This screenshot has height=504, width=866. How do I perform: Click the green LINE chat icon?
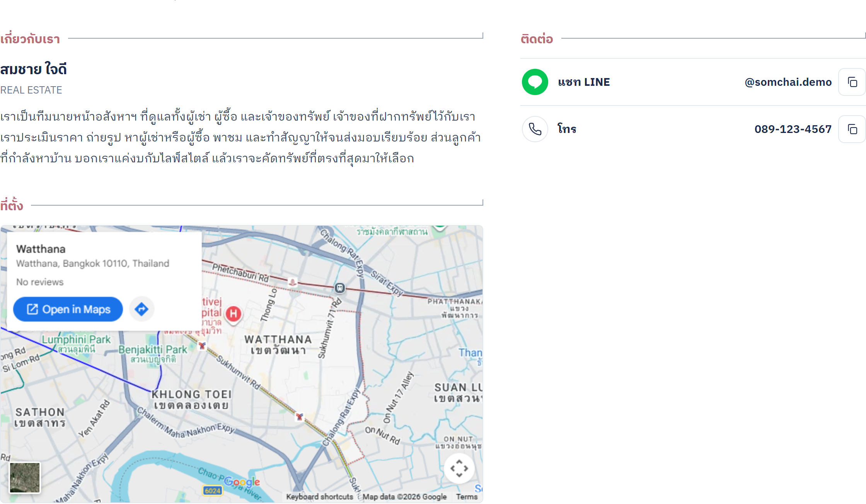coord(535,82)
